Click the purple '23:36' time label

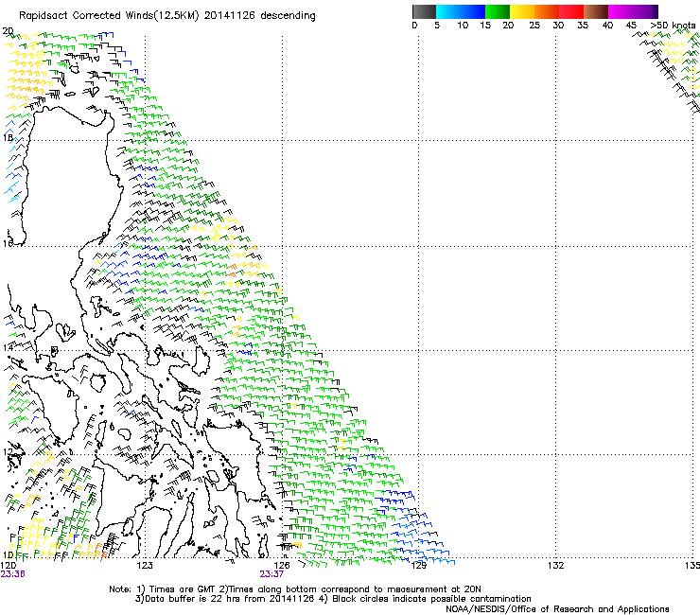[x=12, y=574]
